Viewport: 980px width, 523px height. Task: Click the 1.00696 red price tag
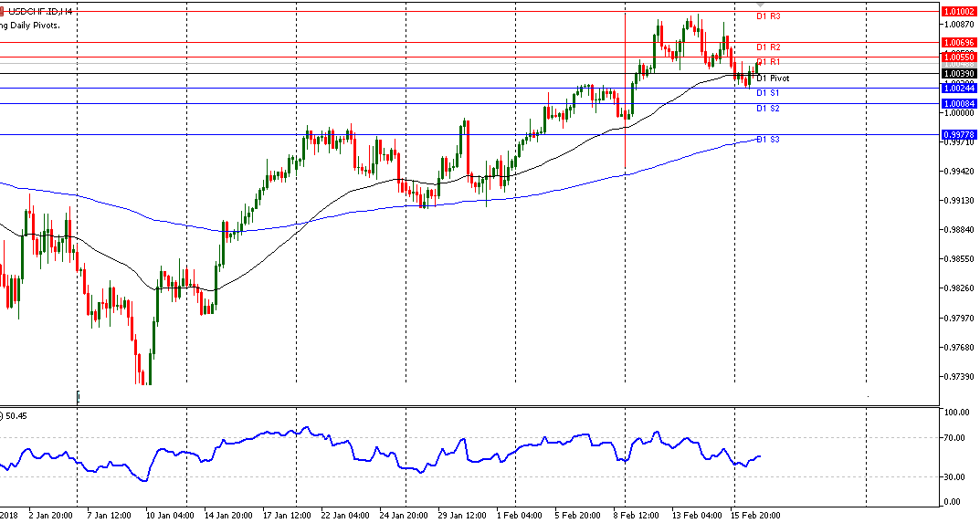point(959,43)
